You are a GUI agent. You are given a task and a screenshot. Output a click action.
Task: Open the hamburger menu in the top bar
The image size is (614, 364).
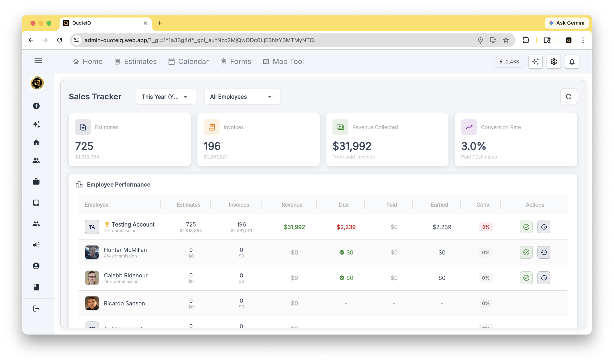tap(38, 61)
